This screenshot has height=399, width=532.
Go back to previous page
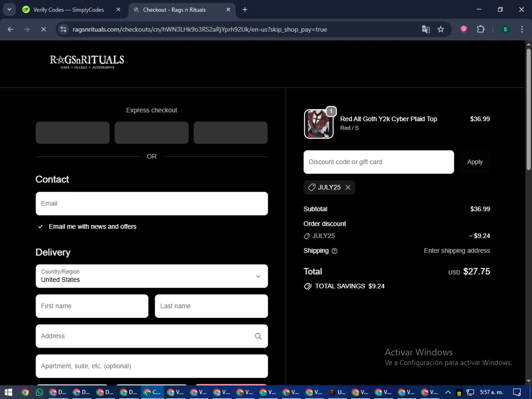tap(10, 29)
